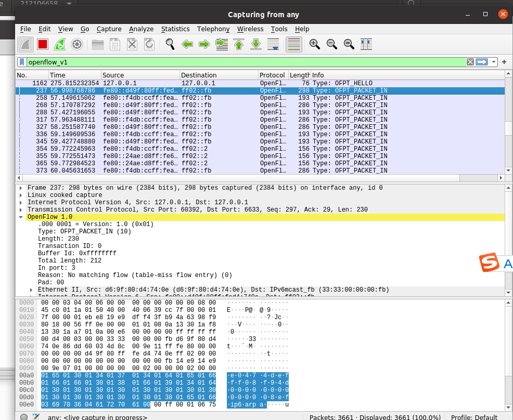Go forward in packet history arrow
Viewport: 513px width, 420px height.
click(204, 44)
